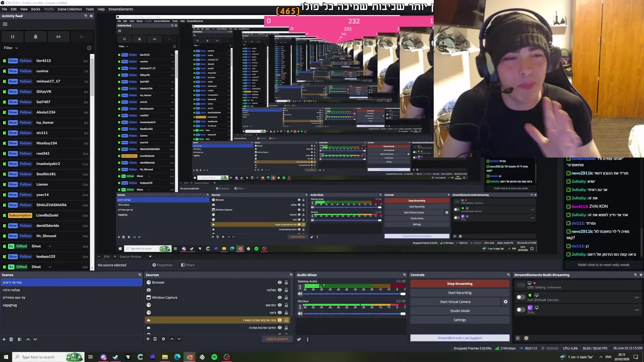Lock the Browser source
This screenshot has width=644, height=362.
point(286,283)
